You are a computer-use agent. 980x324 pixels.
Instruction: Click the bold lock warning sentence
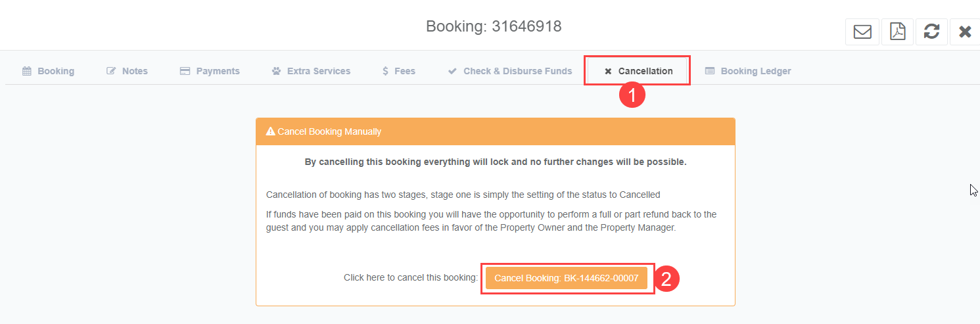(x=495, y=162)
